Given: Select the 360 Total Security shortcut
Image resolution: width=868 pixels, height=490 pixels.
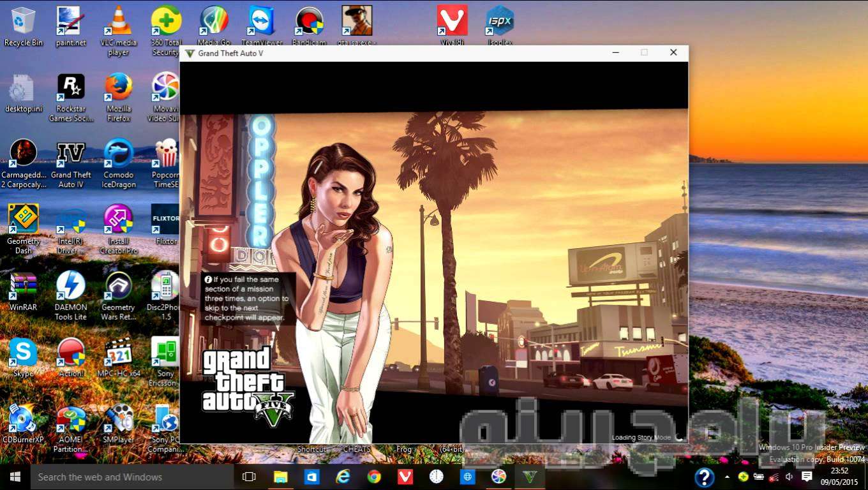Looking at the screenshot, I should (166, 31).
